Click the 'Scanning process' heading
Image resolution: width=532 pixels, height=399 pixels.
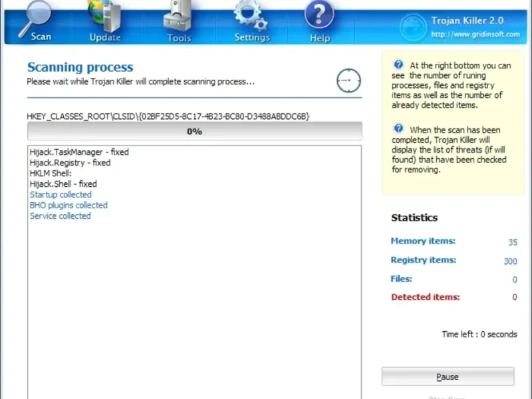tap(80, 67)
